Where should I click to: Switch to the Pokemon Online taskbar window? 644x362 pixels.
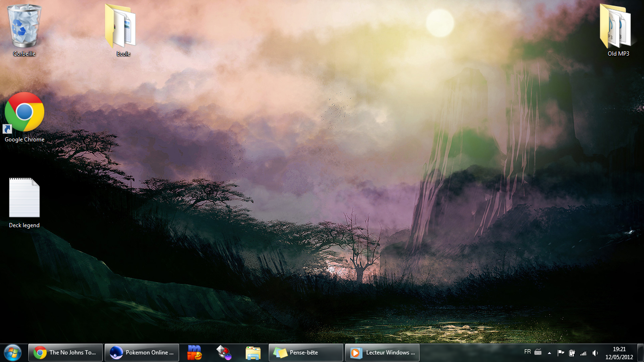point(142,353)
